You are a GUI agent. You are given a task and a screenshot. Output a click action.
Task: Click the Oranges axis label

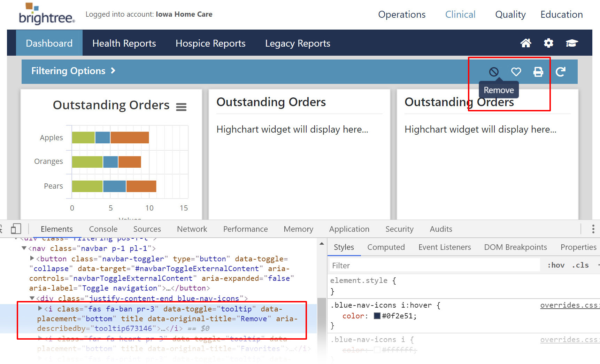[x=48, y=161]
